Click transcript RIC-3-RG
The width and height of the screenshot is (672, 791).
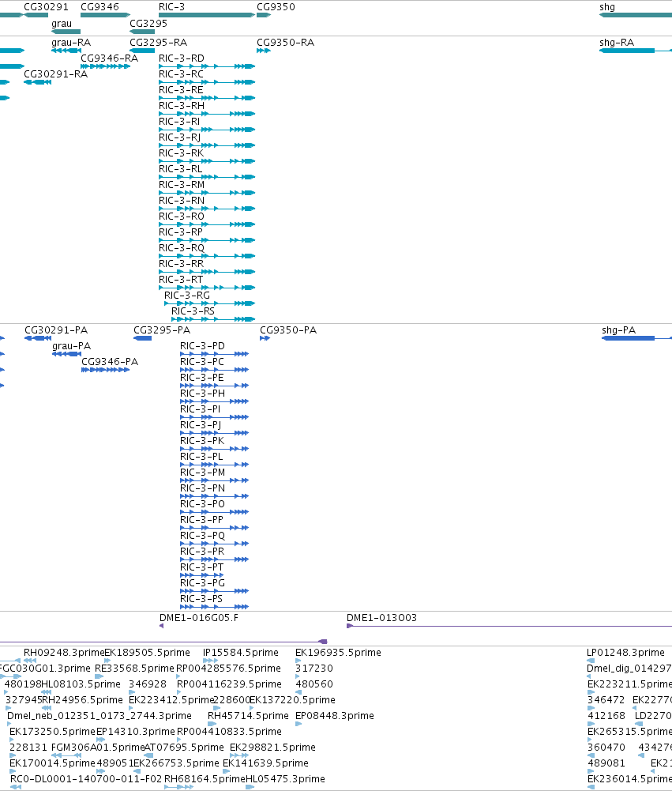point(210,303)
